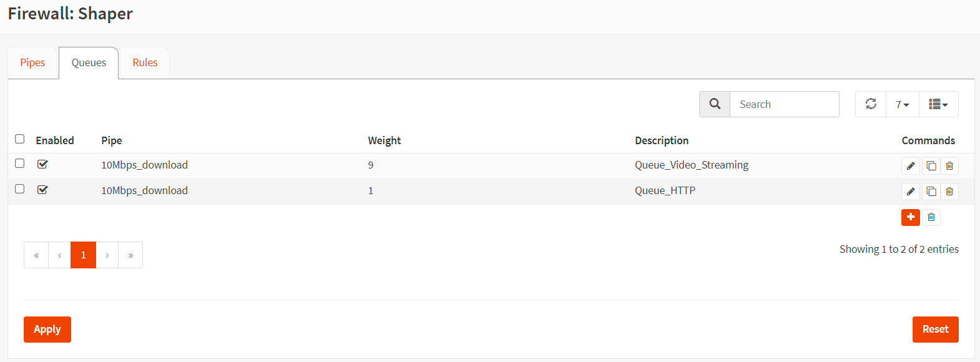Open the column visibility list dropdown
980x362 pixels.
tap(938, 104)
